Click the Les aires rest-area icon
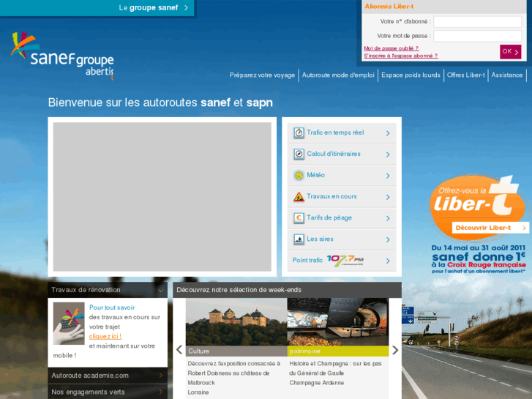Image resolution: width=532 pixels, height=399 pixels. [x=299, y=239]
